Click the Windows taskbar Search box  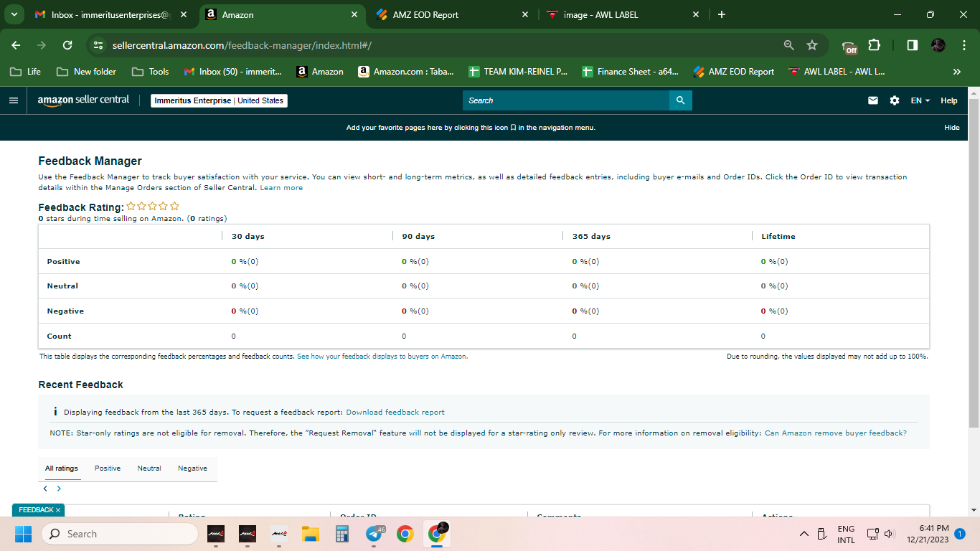[x=120, y=534]
